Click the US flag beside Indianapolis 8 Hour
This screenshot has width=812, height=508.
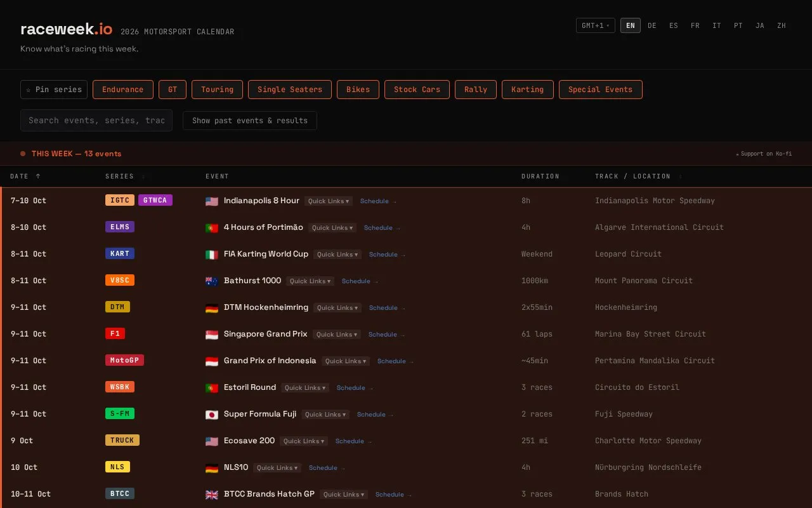coord(212,201)
